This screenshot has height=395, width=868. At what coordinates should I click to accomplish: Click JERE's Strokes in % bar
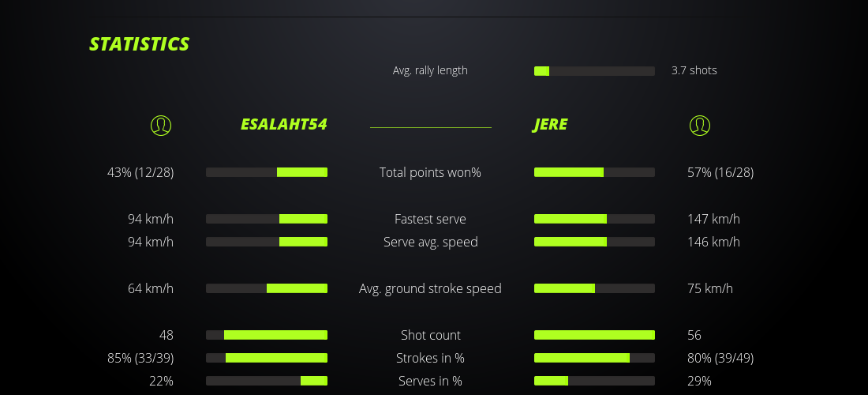594,358
